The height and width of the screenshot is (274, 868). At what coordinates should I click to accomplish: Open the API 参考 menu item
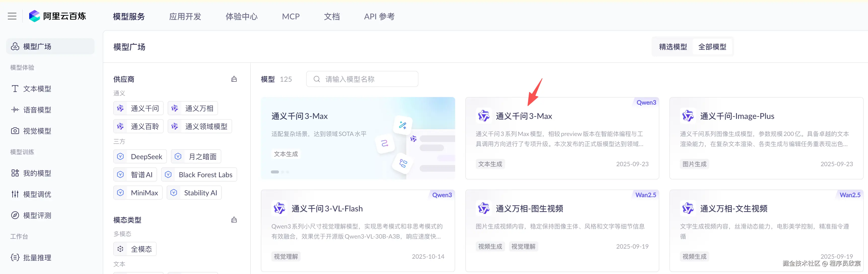[x=379, y=17]
